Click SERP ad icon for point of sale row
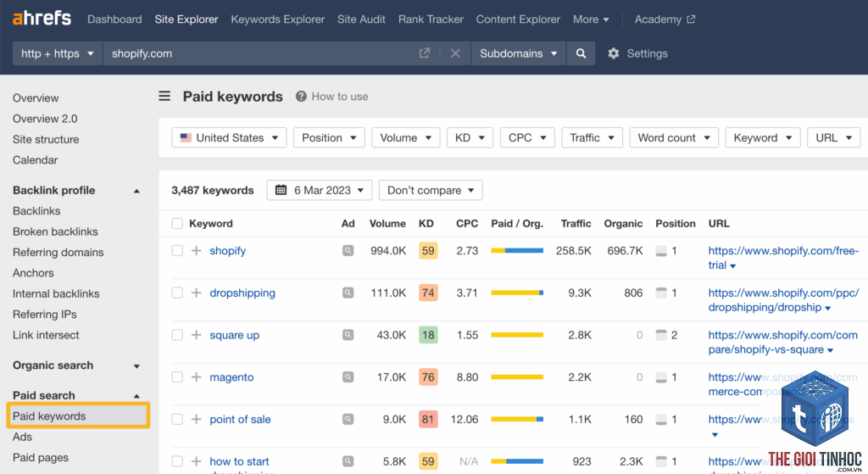 [348, 419]
